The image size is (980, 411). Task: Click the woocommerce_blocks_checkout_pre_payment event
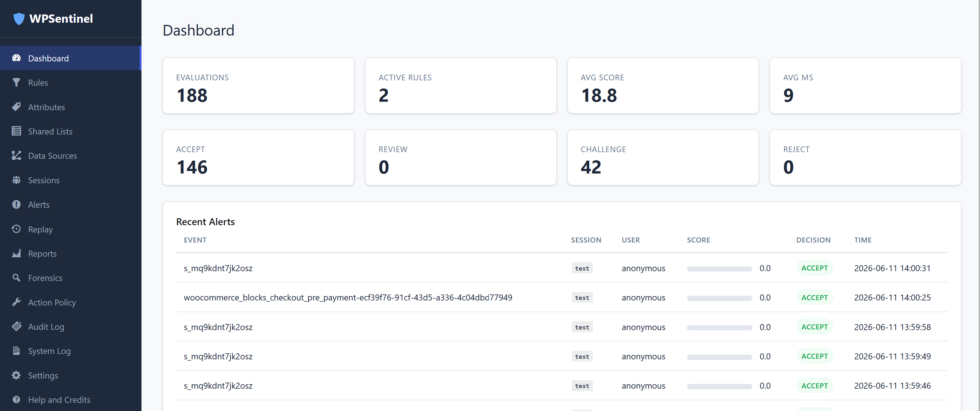pyautogui.click(x=348, y=297)
